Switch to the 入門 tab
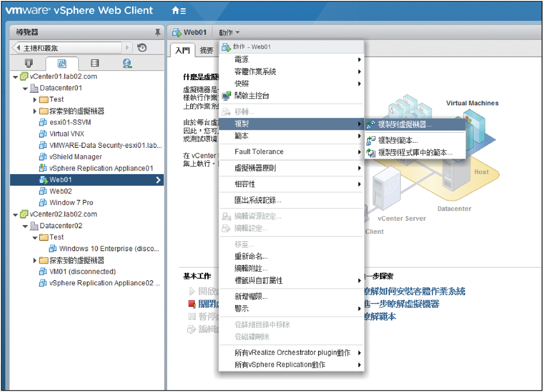The image size is (543, 392). pos(183,51)
